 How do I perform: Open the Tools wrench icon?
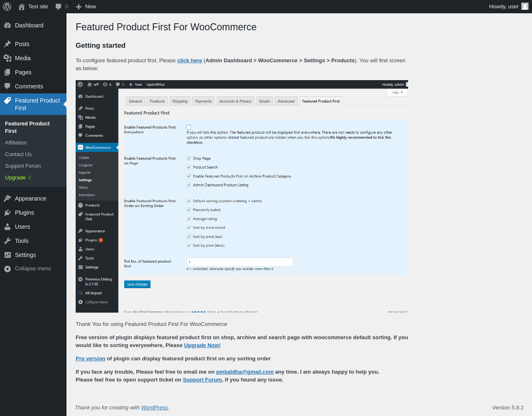pyautogui.click(x=7, y=241)
